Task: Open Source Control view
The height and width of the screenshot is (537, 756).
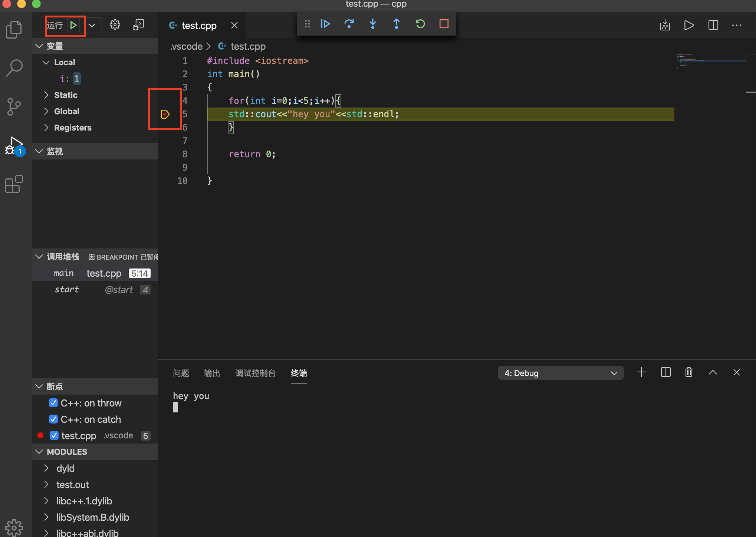Action: pyautogui.click(x=14, y=107)
